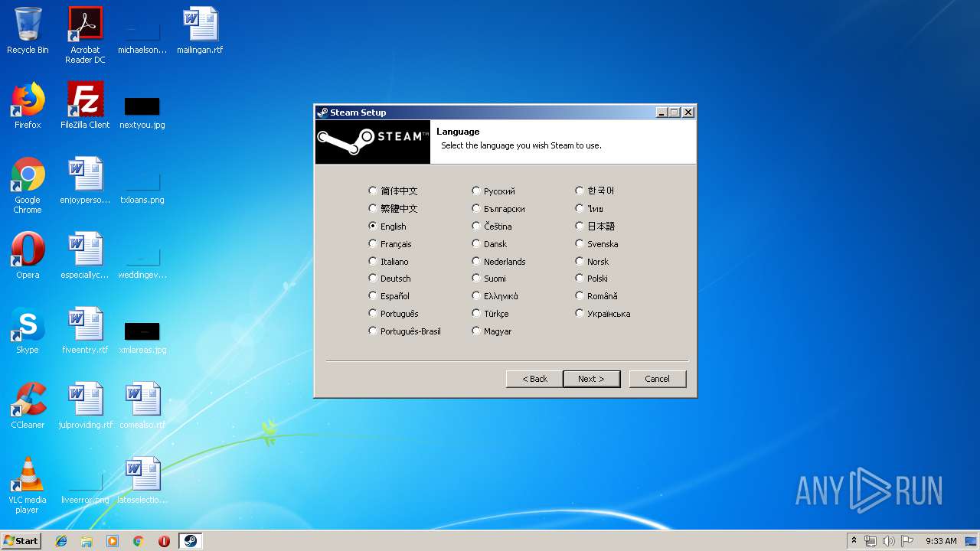Select the Traditional Chinese 繁體中文 option
Viewport: 980px width, 551px height.
pyautogui.click(x=394, y=209)
